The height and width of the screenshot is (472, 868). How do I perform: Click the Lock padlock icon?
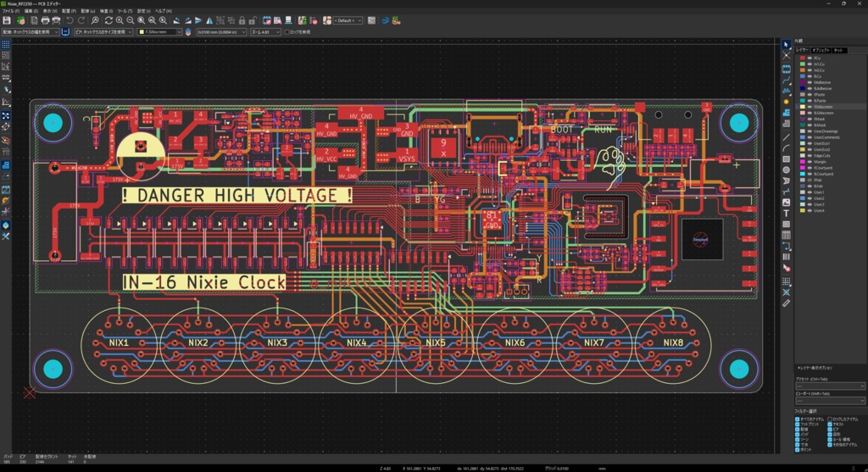pos(242,20)
